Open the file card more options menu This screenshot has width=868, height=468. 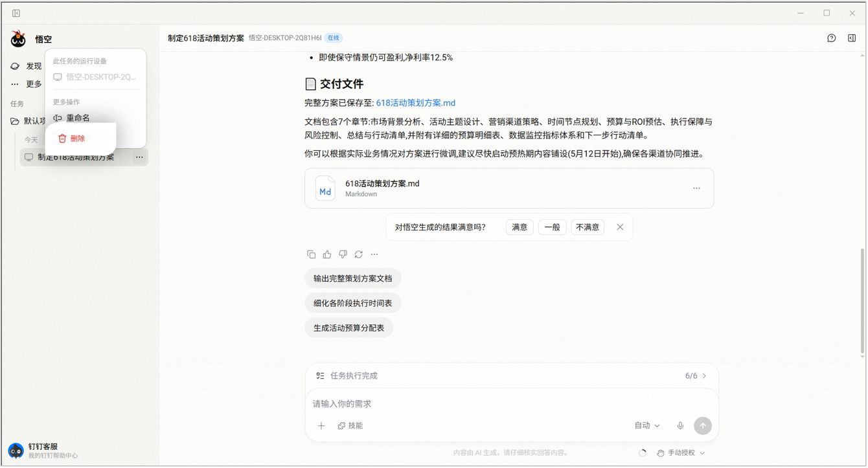(696, 188)
